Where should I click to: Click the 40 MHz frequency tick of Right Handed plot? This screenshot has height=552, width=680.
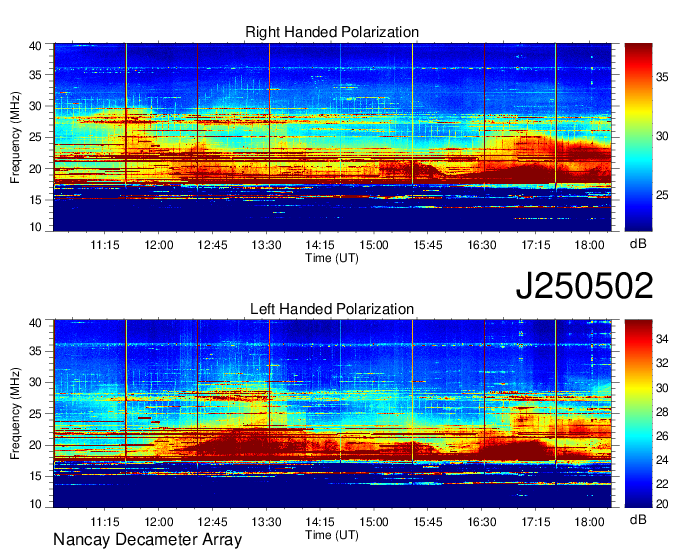(x=35, y=46)
